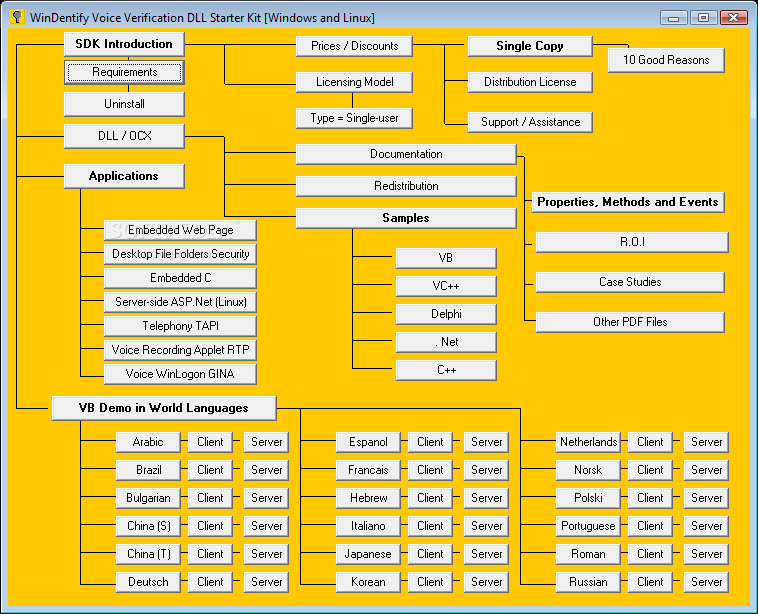758x614 pixels.
Task: Maximize the WinDentify window
Action: coord(703,18)
